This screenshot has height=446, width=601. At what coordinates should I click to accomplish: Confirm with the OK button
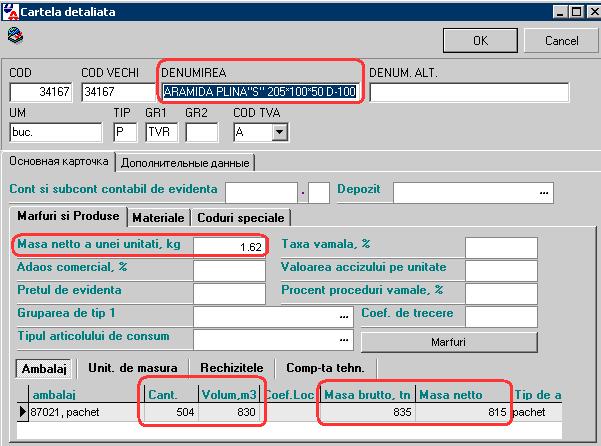(480, 41)
